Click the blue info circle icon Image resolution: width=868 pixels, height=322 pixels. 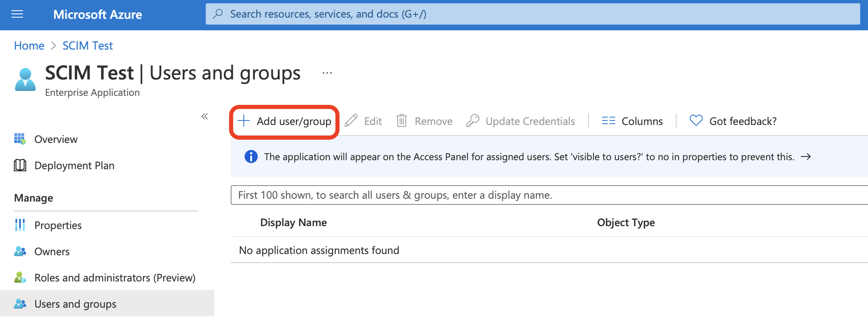[x=251, y=156]
